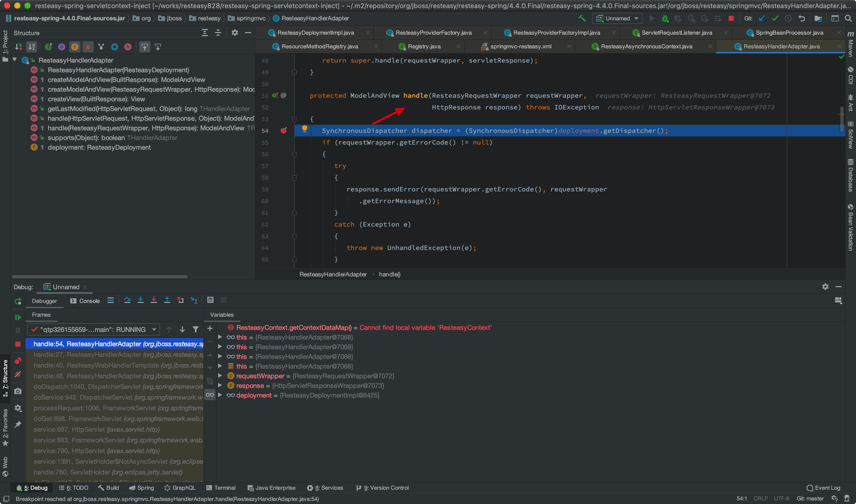This screenshot has height=504, width=856.
Task: Toggle Sort Alphabetically in Structure panel
Action: [32, 47]
